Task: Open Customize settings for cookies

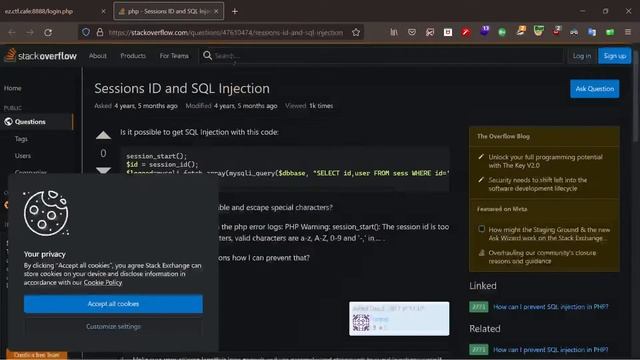Action: pos(113,326)
